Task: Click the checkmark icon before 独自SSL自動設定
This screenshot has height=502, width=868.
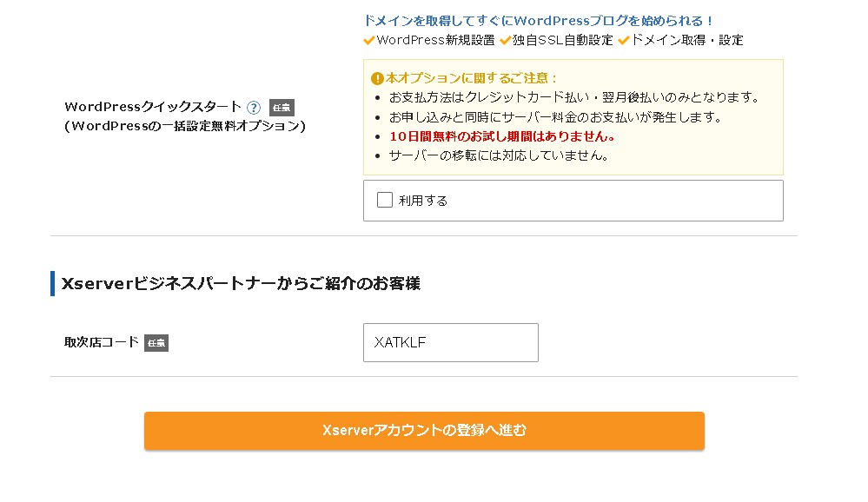Action: click(x=505, y=40)
